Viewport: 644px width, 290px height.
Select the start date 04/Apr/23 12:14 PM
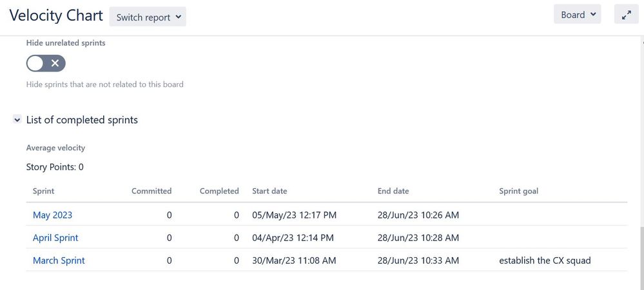[x=293, y=238]
